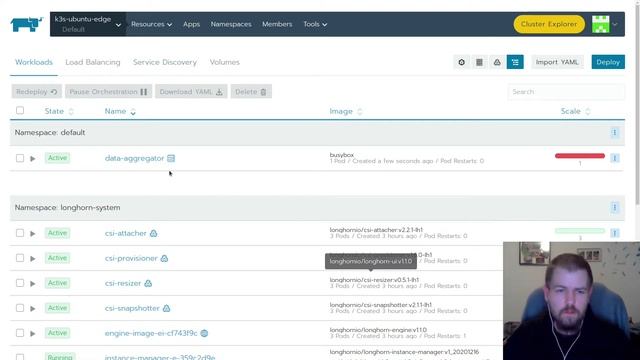
Task: Click the globe icon next to engine-image-ei-cf743f9c
Action: 204,333
